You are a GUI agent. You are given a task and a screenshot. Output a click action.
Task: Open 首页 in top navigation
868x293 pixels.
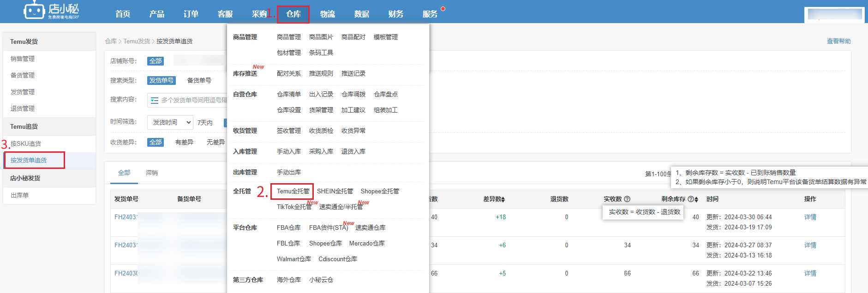pos(123,14)
